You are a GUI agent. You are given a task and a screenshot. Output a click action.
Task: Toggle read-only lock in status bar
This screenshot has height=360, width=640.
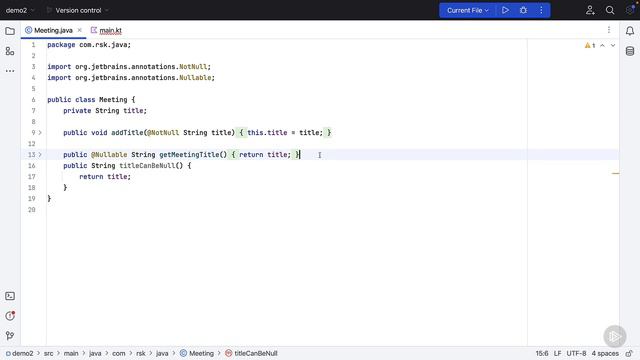629,353
